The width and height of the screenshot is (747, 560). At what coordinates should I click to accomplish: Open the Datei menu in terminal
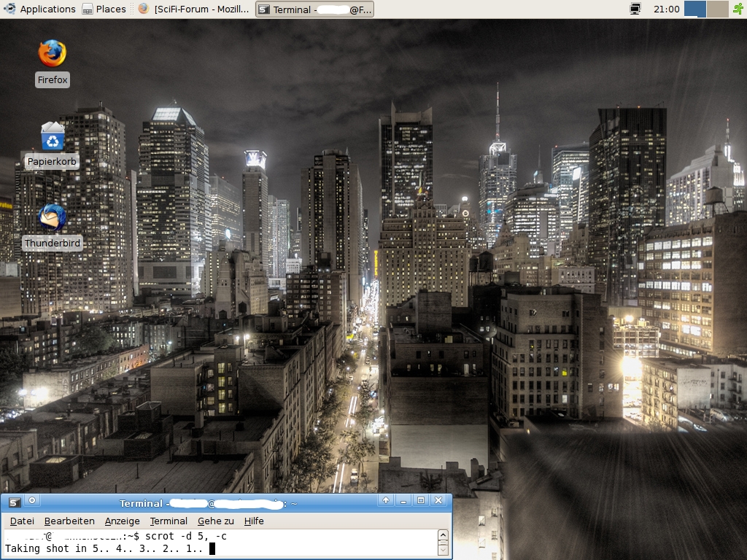[22, 521]
